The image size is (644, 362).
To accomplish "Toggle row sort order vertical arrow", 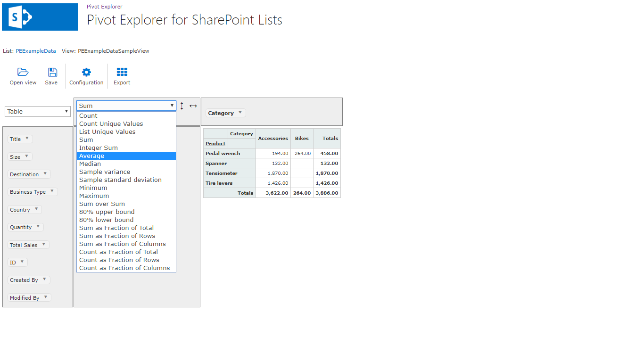I will 182,106.
